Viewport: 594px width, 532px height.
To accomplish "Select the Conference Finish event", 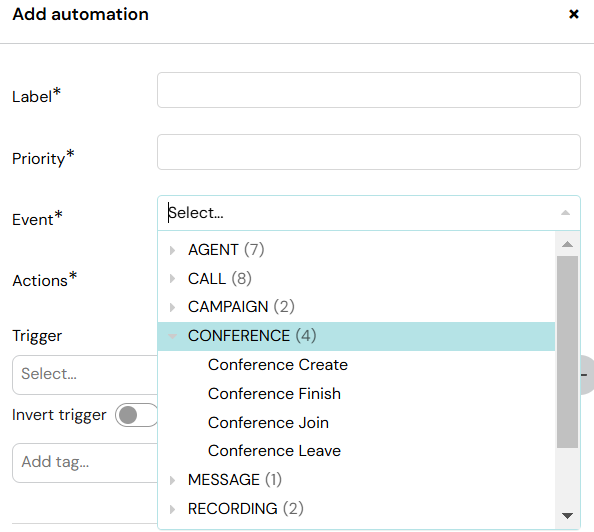I will pos(274,394).
